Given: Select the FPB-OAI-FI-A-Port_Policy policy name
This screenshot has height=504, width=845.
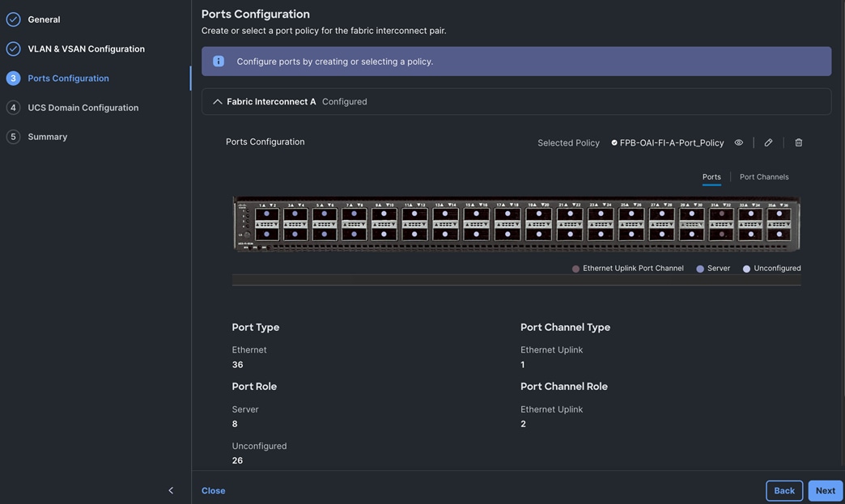Looking at the screenshot, I should click(672, 142).
